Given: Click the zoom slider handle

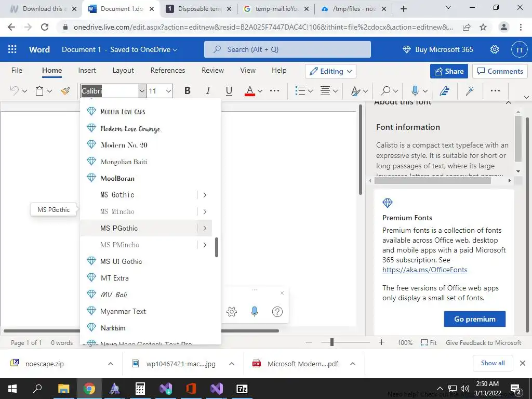Looking at the screenshot, I should [x=332, y=342].
